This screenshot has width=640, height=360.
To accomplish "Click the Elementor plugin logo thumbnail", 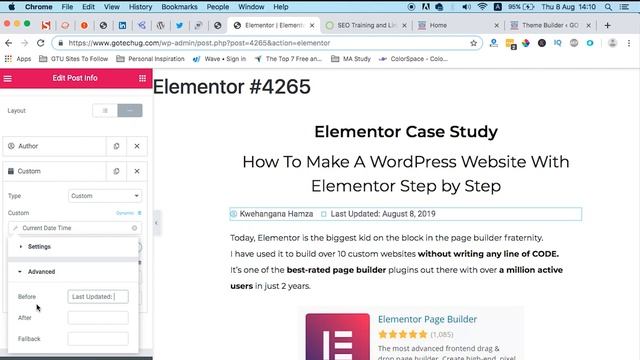I will point(338,337).
